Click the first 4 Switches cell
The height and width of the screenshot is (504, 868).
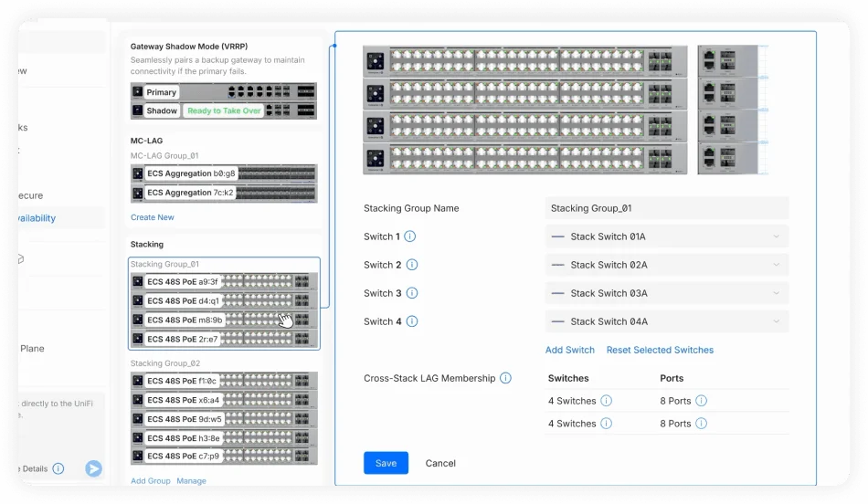coord(572,401)
